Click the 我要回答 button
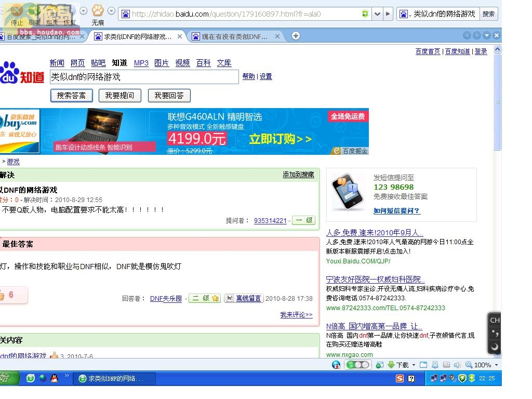 point(169,96)
